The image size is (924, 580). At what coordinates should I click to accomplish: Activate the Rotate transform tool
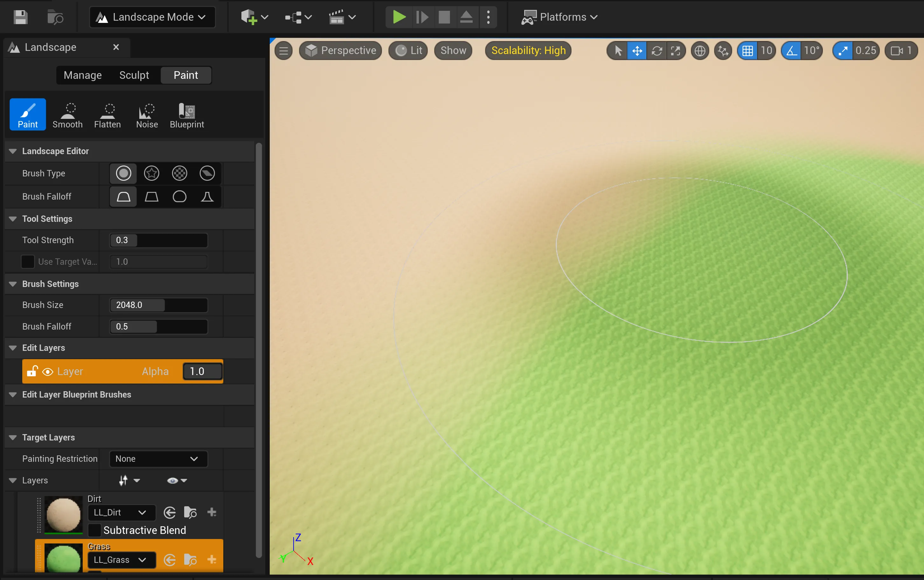click(x=657, y=51)
